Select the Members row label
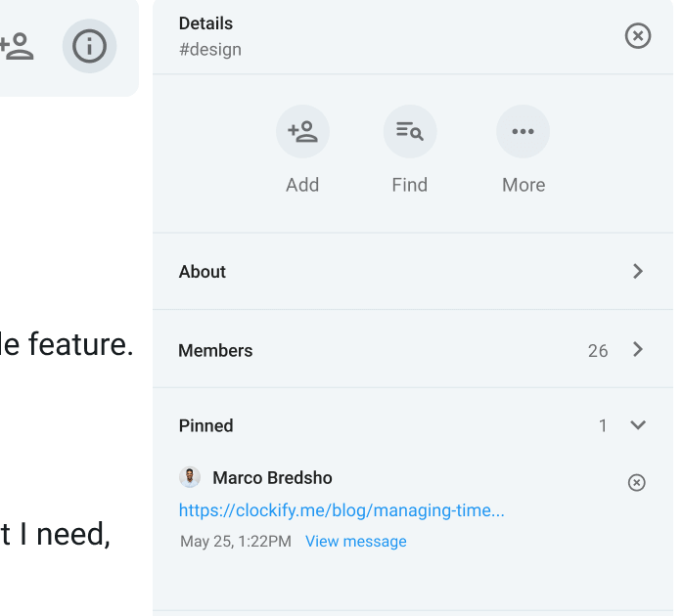The image size is (683, 616). pos(215,351)
